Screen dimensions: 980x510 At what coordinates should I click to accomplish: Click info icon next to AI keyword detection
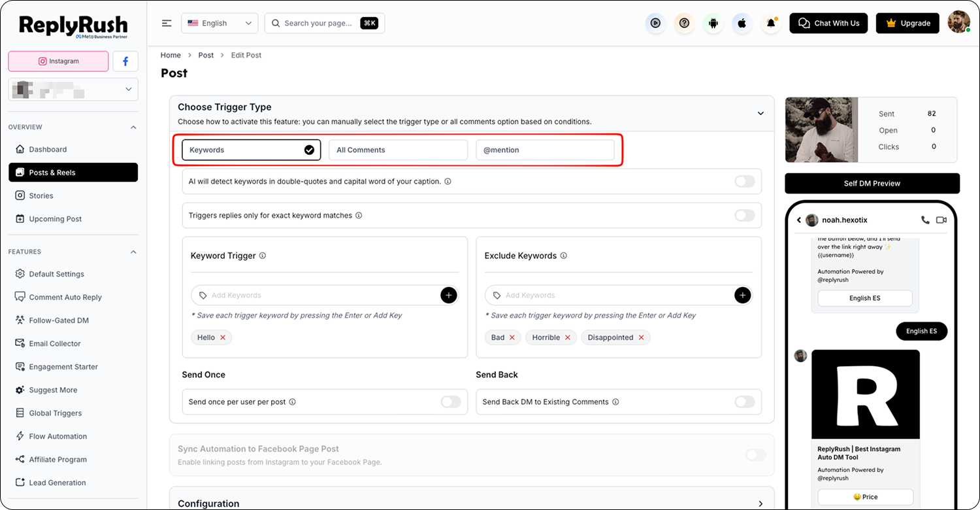tap(448, 182)
